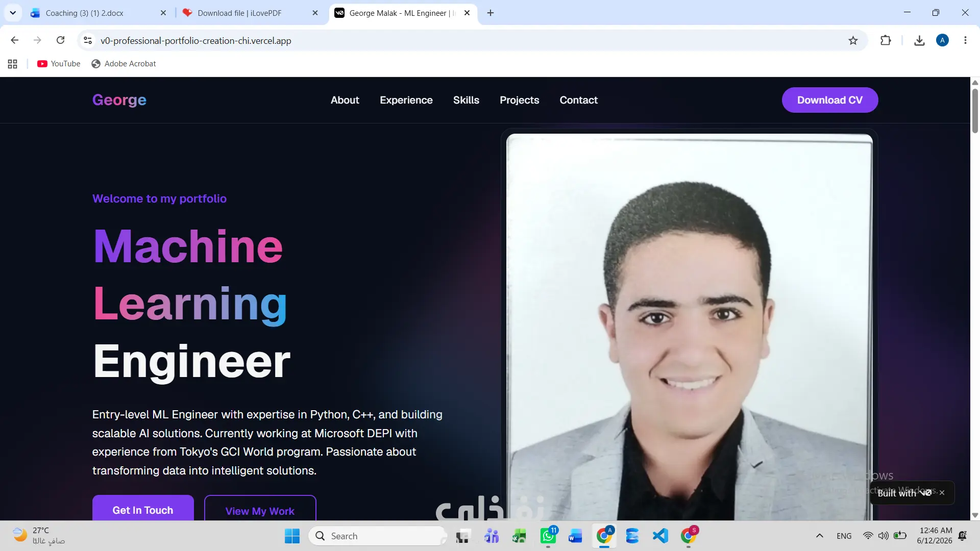This screenshot has height=551, width=980.
Task: Open a new browser tab
Action: [491, 13]
